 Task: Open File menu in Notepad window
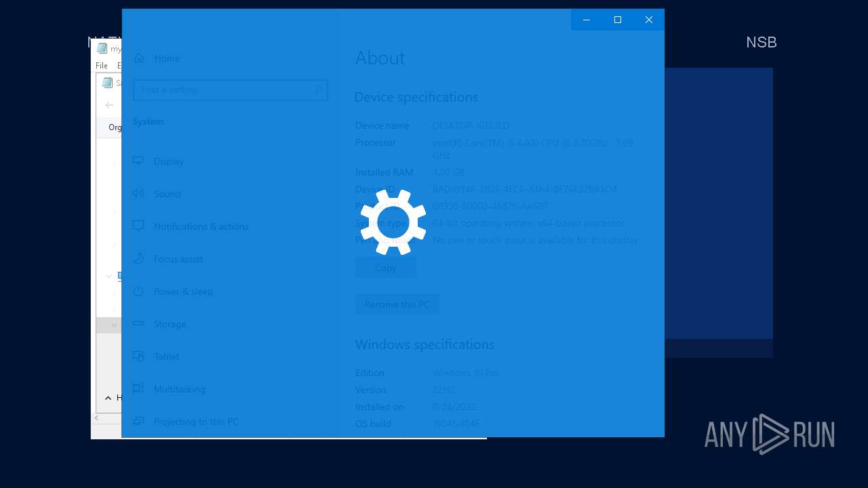102,66
